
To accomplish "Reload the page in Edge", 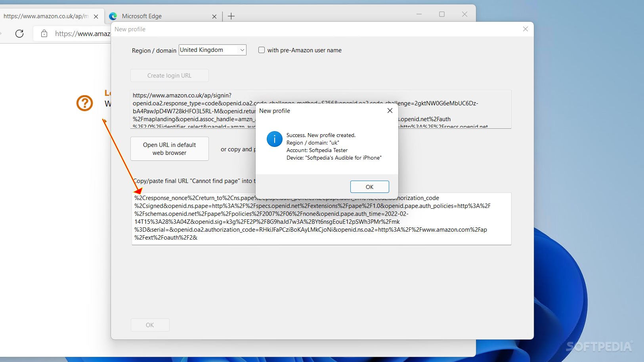I will click(x=19, y=34).
